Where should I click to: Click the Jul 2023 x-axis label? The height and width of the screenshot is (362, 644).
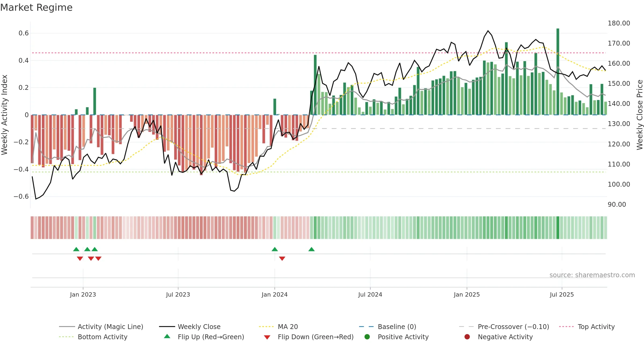click(x=178, y=294)
